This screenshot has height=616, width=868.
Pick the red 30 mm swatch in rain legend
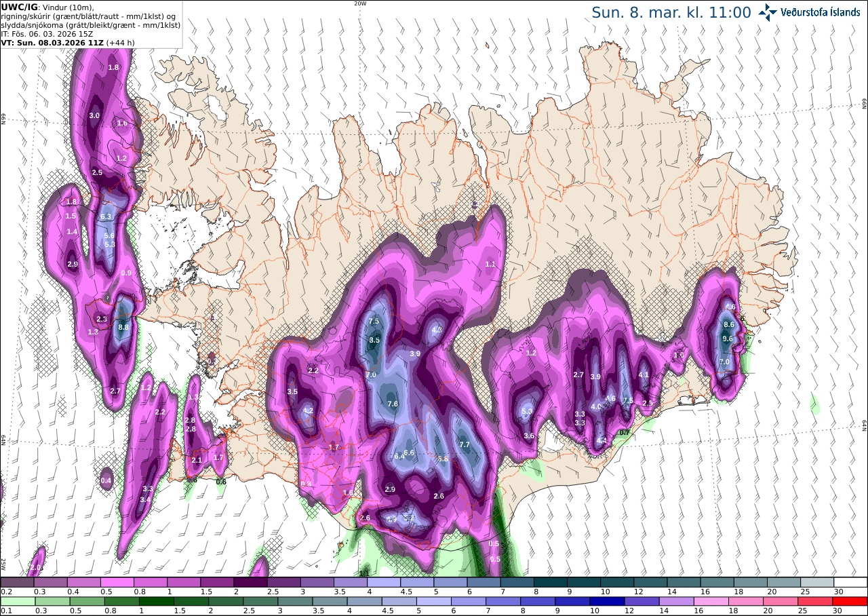pos(850,601)
